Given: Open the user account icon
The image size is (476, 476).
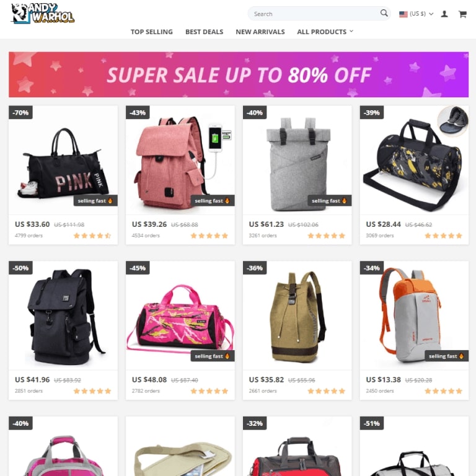Looking at the screenshot, I should tap(444, 14).
